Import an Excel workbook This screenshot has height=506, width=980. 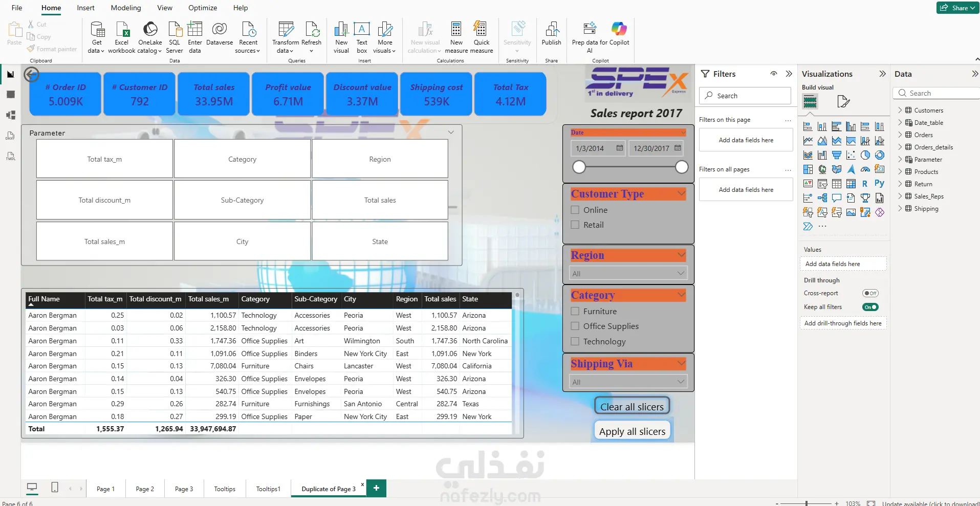click(122, 37)
